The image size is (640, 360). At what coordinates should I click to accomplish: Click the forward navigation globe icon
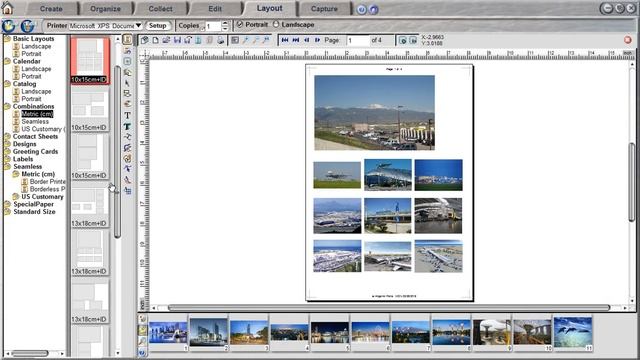28,26
